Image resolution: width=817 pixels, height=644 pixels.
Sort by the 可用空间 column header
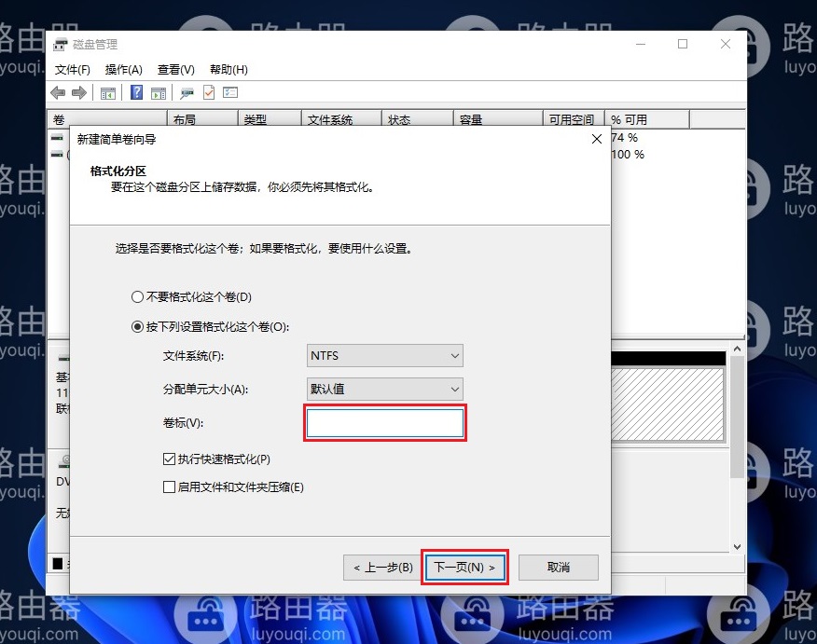pos(575,119)
